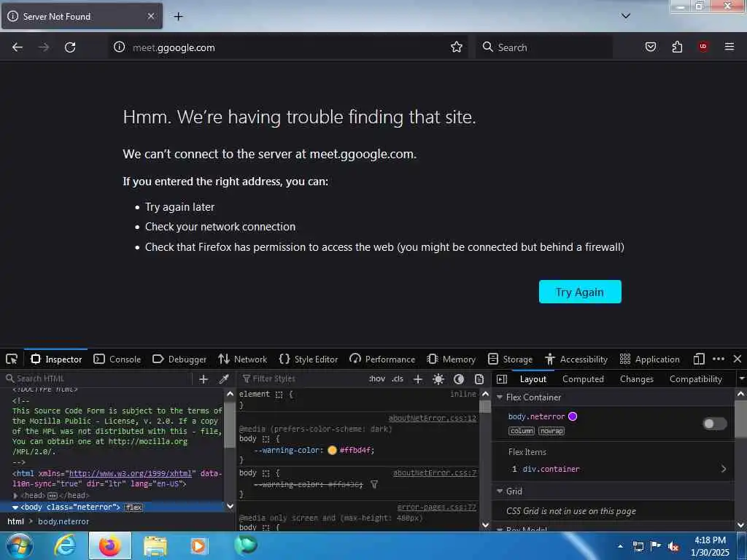Open the error-pages.css:72 source link

pyautogui.click(x=436, y=507)
